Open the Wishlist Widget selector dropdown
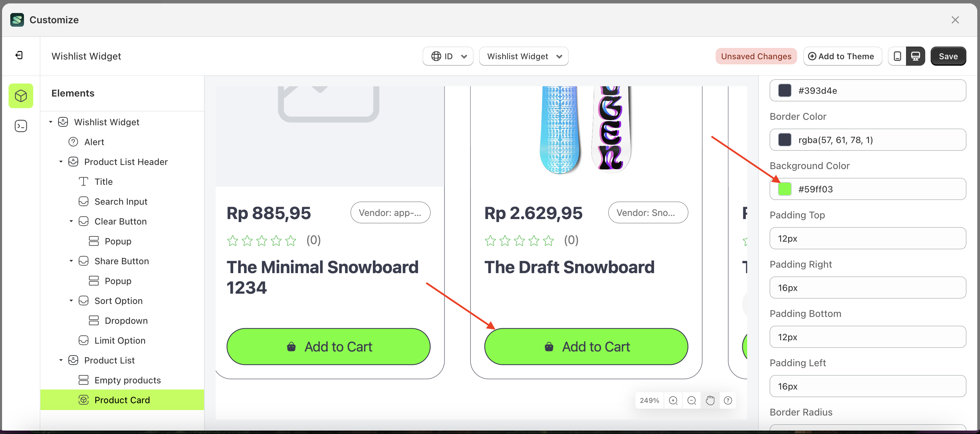Viewport: 980px width, 434px height. pos(524,56)
